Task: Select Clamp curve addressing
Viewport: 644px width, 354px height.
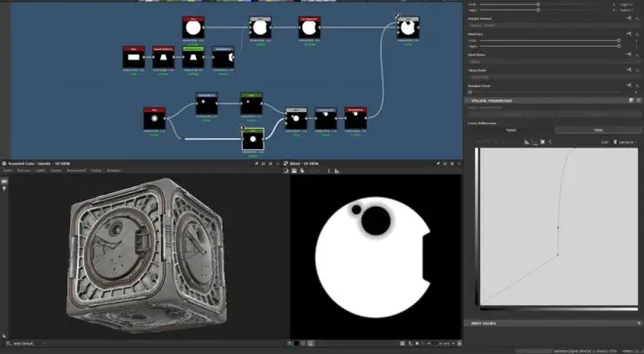Action: tap(598, 130)
